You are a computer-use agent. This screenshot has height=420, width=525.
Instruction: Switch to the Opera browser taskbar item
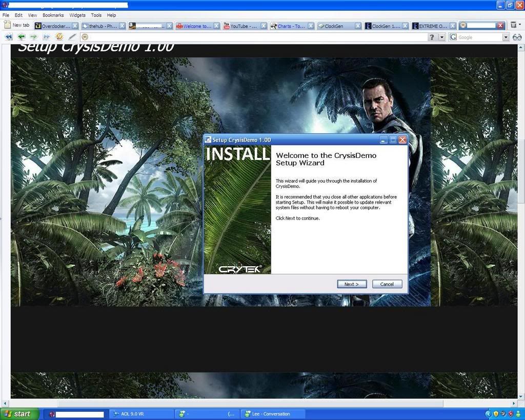click(77, 414)
